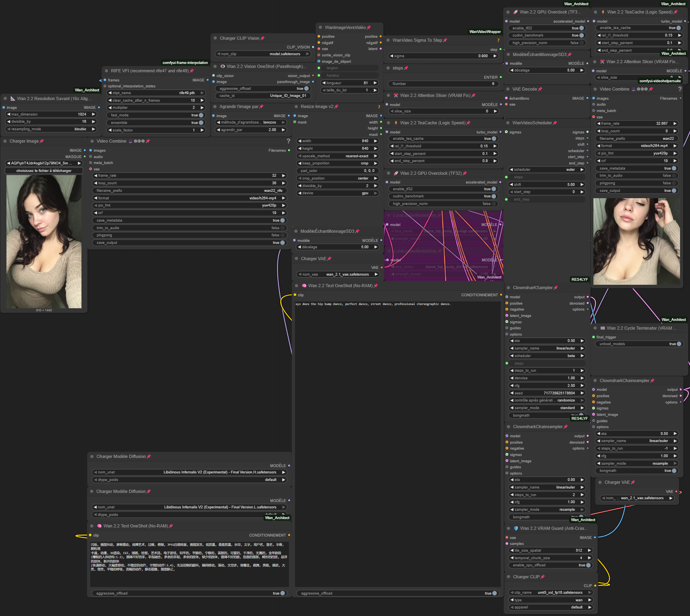Screen dimensions: 690x616
Task: Open the resampling_mode bicubic dropdown
Action: pyautogui.click(x=51, y=129)
